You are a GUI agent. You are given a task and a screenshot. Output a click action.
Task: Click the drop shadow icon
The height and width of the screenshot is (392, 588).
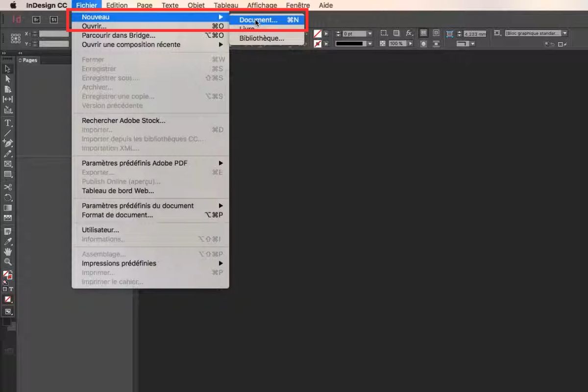[396, 33]
